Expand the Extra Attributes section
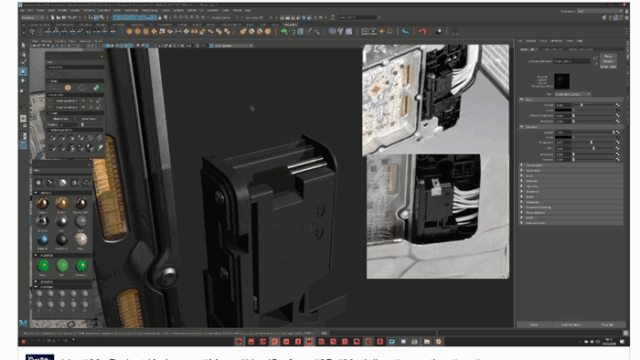Screen dimensions: 640x360 click(x=571, y=223)
